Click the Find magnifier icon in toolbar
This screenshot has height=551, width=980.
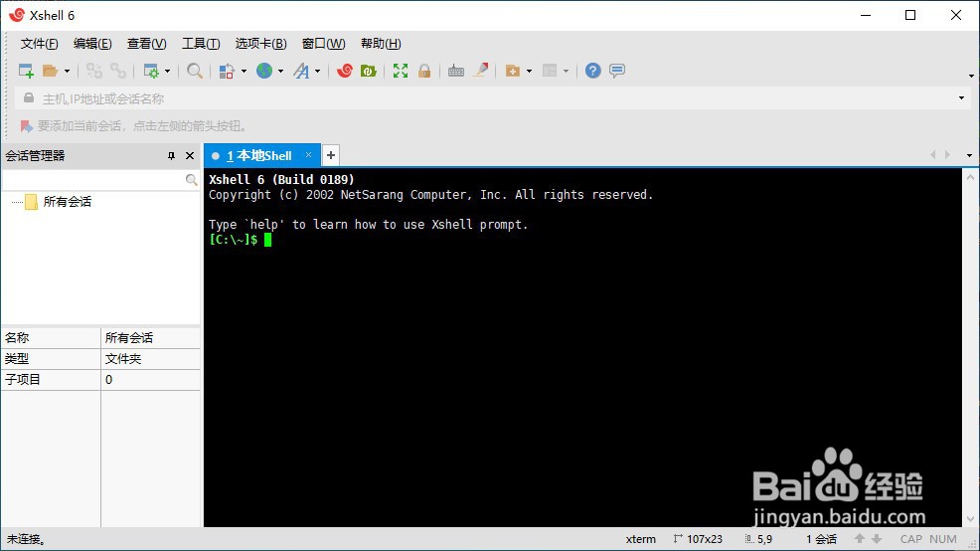coord(195,71)
